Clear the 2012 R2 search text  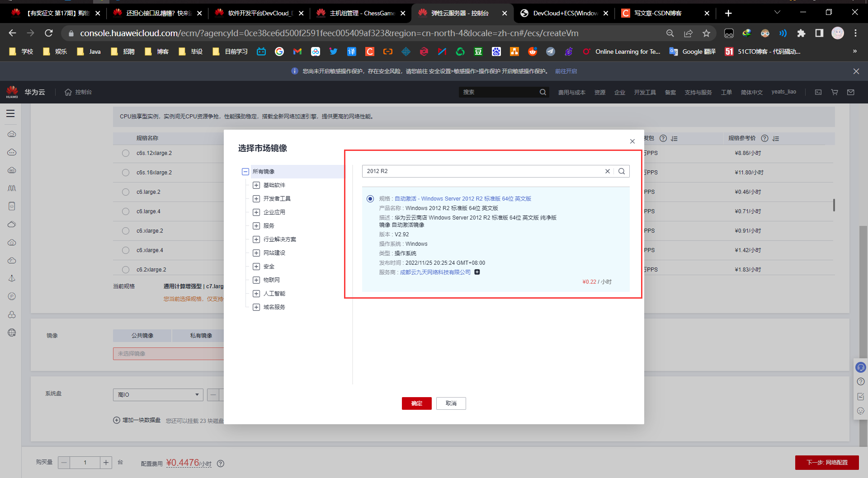pos(607,171)
